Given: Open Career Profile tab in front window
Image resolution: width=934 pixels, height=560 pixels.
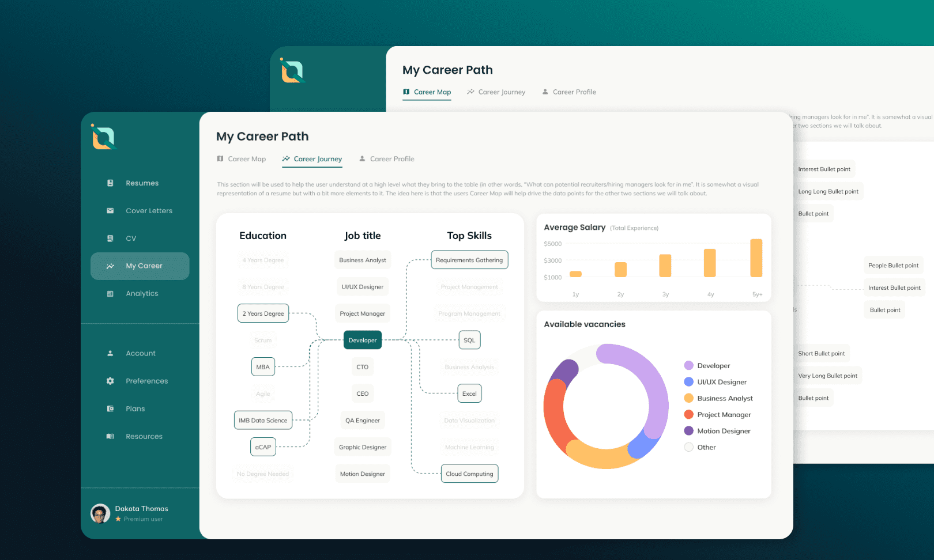Looking at the screenshot, I should click(x=386, y=159).
